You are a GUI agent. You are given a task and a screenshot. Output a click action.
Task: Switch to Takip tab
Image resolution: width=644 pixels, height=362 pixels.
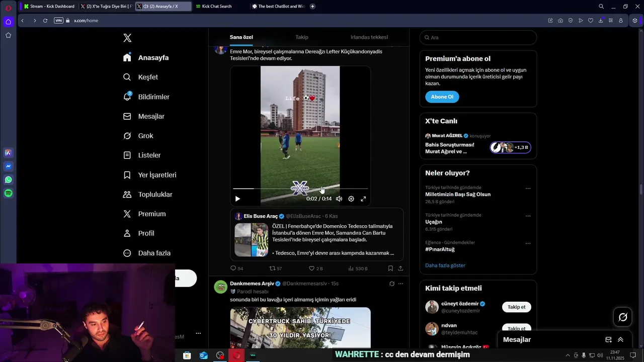[x=302, y=37]
